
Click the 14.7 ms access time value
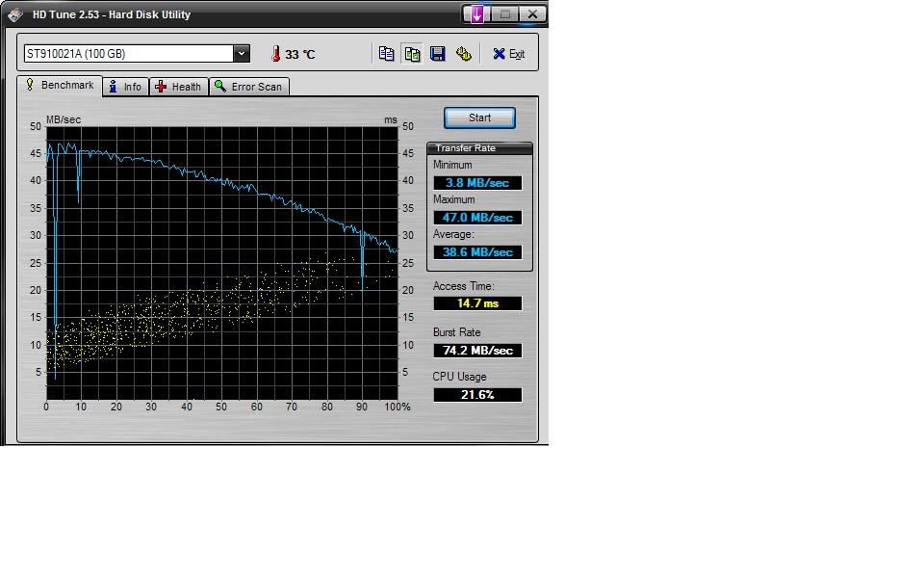[477, 303]
